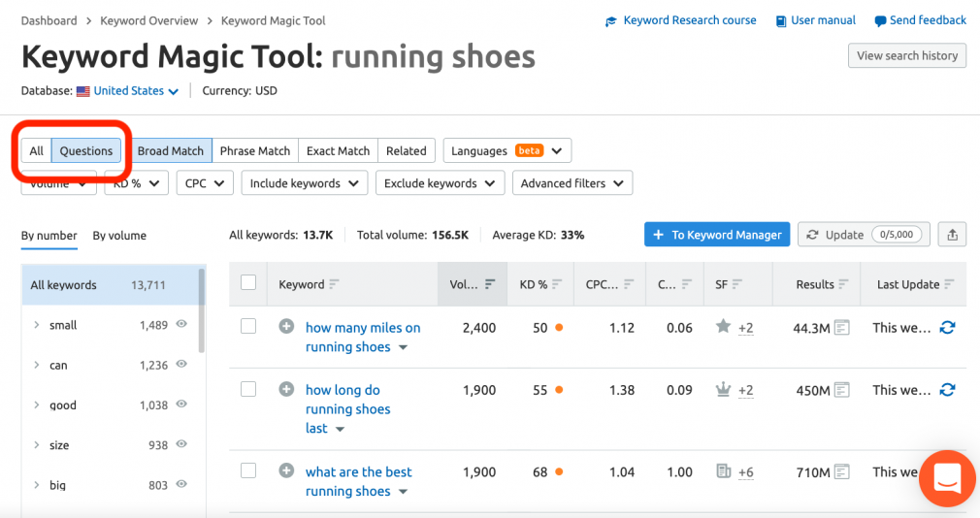The height and width of the screenshot is (518, 980).
Task: Click the To Keyword Manager button
Action: click(x=717, y=235)
